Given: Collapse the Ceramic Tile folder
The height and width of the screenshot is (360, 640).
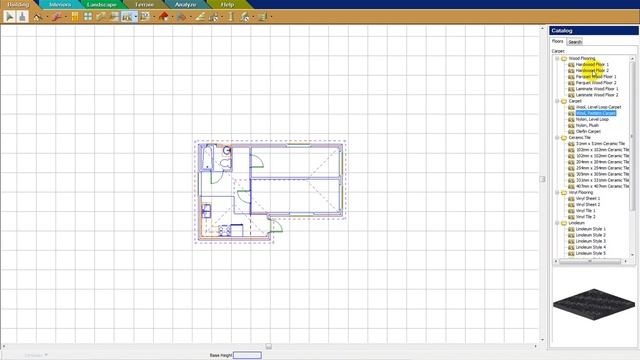Looking at the screenshot, I should (557, 138).
